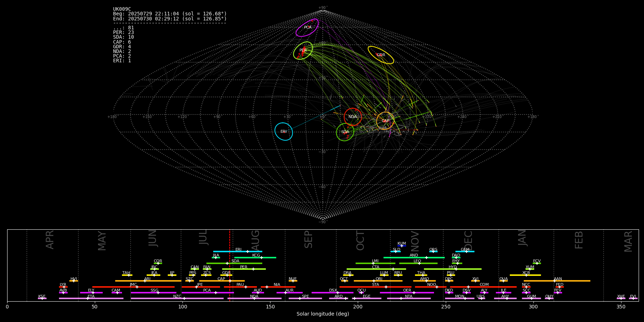Click the EVI shower bar in timeline

[633, 298]
